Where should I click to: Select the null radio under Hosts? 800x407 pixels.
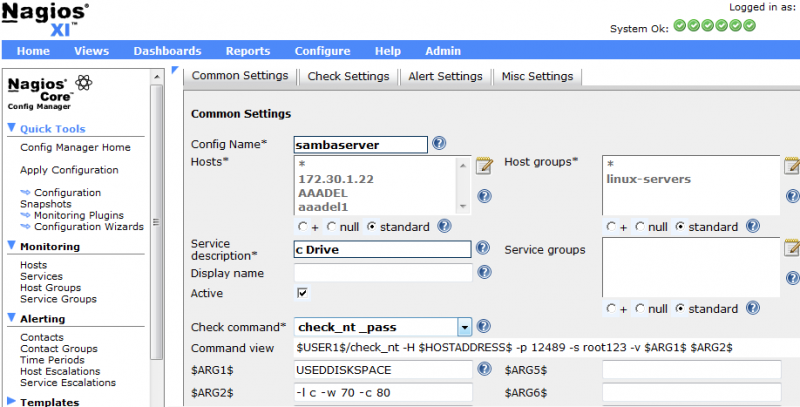point(332,226)
